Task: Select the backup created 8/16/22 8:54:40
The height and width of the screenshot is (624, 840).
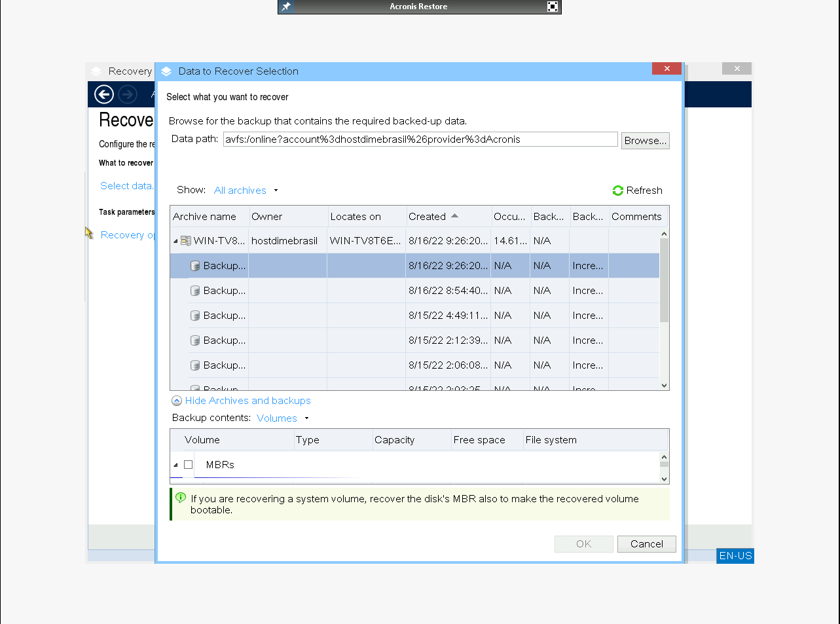Action: tap(415, 291)
